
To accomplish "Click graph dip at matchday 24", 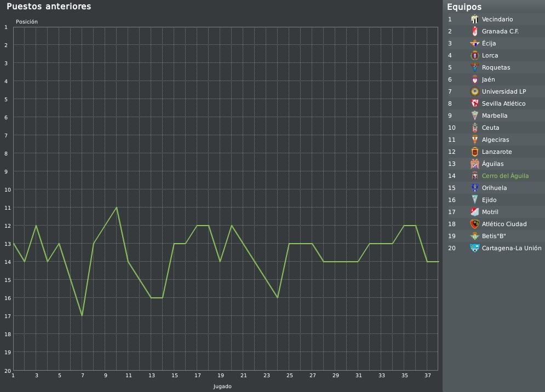I will click(277, 297).
